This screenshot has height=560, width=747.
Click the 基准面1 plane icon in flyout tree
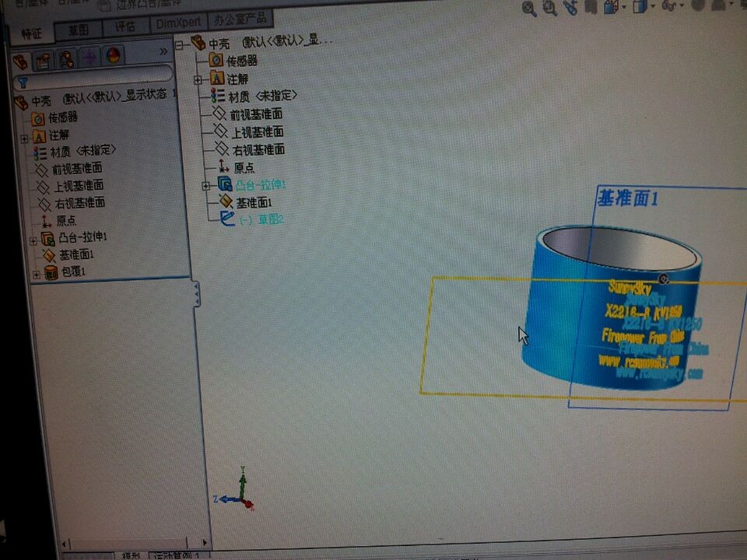point(226,201)
